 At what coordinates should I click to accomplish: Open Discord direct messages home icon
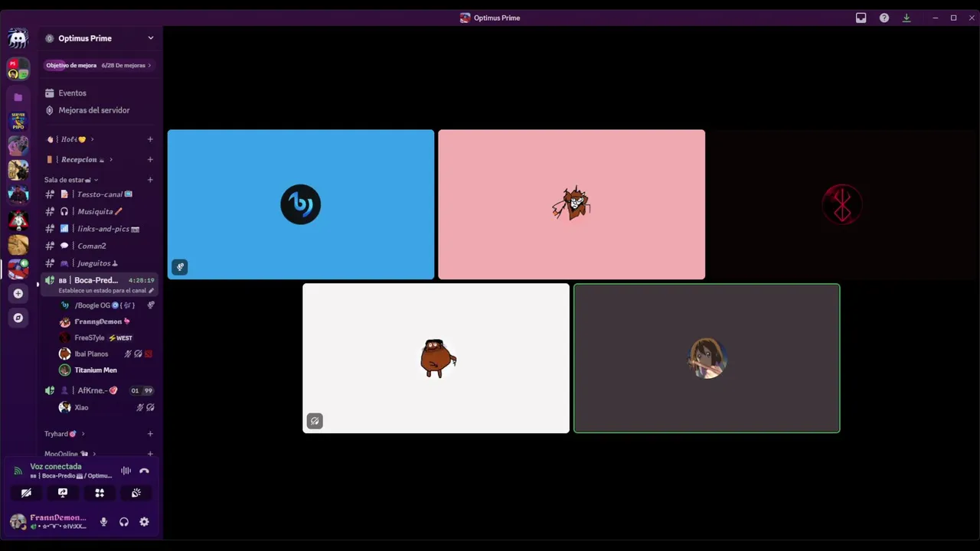(x=18, y=38)
